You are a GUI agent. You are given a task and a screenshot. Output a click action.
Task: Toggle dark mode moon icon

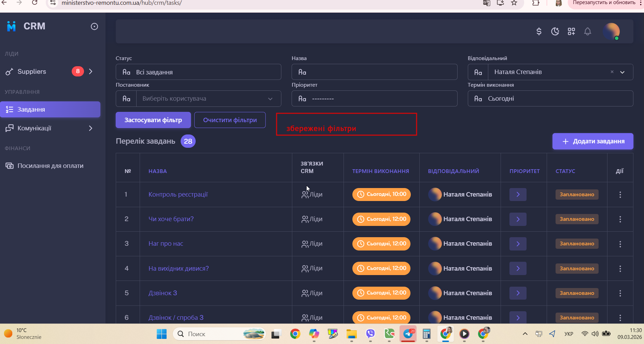555,31
